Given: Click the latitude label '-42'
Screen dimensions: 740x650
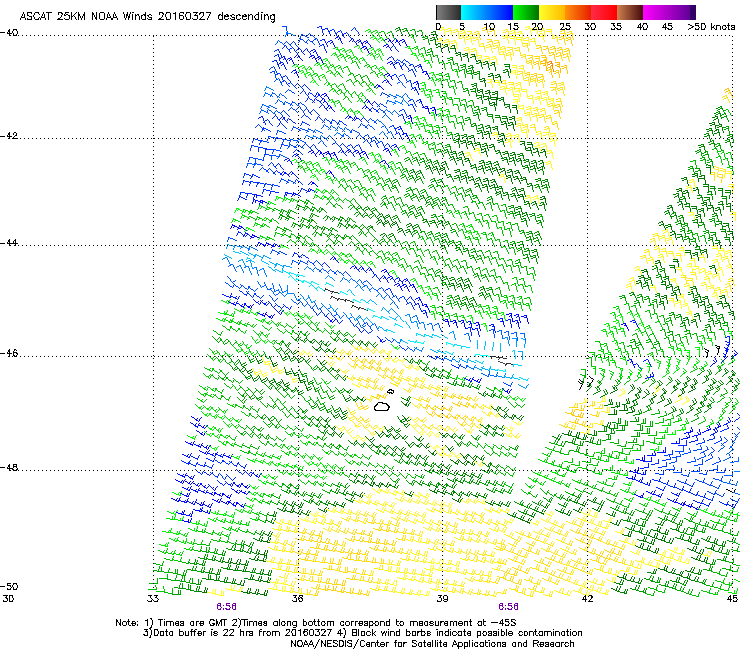Looking at the screenshot, I should tap(9, 136).
